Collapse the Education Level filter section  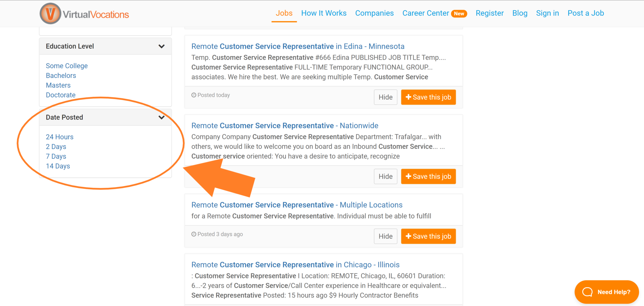coord(162,46)
